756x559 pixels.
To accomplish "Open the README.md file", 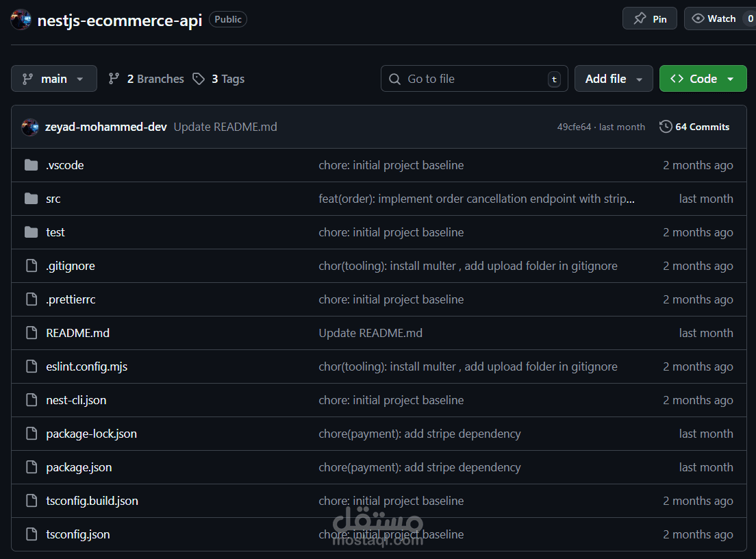I will pos(77,333).
